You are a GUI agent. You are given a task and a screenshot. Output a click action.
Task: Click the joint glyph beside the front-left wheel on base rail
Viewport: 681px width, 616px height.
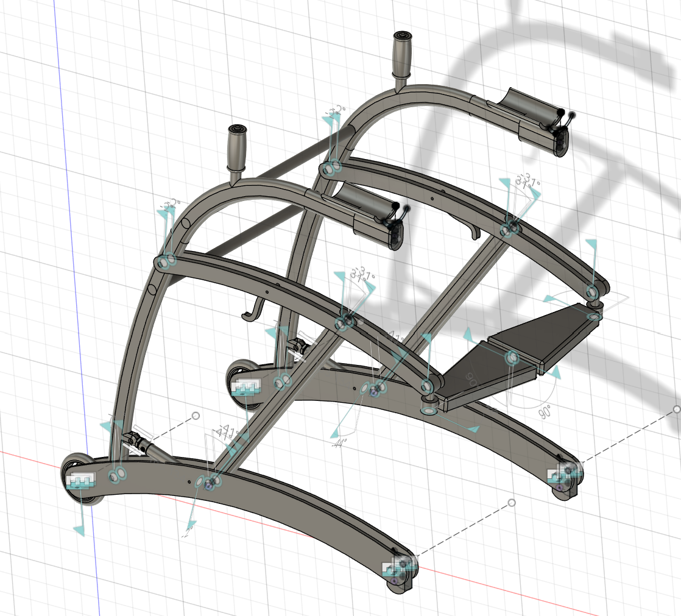click(x=118, y=475)
